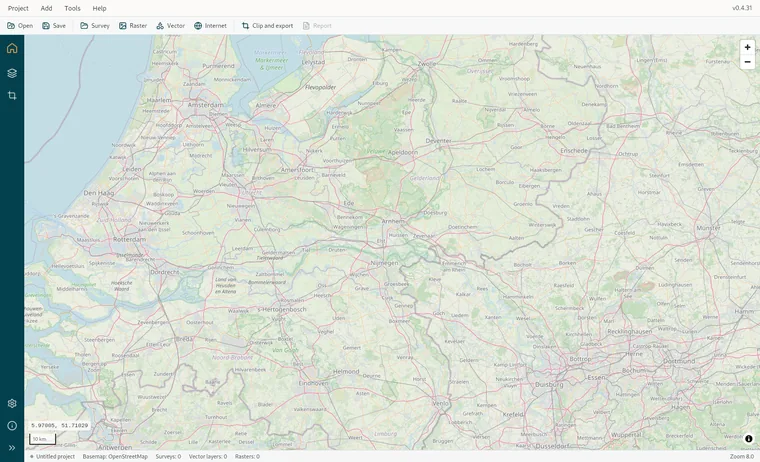Open the Internet data option
The width and height of the screenshot is (760, 462).
coord(210,26)
